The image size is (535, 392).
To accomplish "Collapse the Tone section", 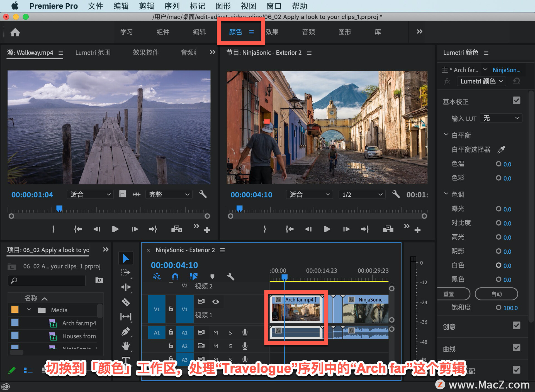I will tap(446, 194).
